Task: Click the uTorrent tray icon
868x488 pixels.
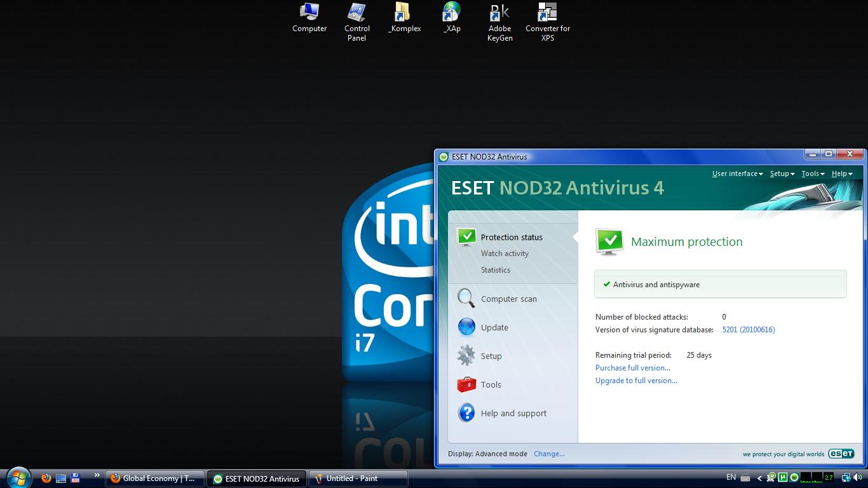Action: (x=783, y=477)
